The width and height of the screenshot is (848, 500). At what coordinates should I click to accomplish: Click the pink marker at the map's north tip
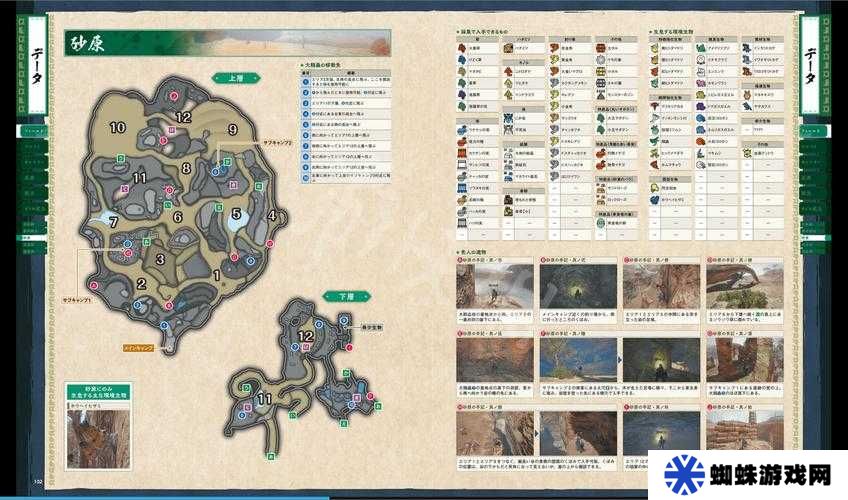[x=174, y=96]
